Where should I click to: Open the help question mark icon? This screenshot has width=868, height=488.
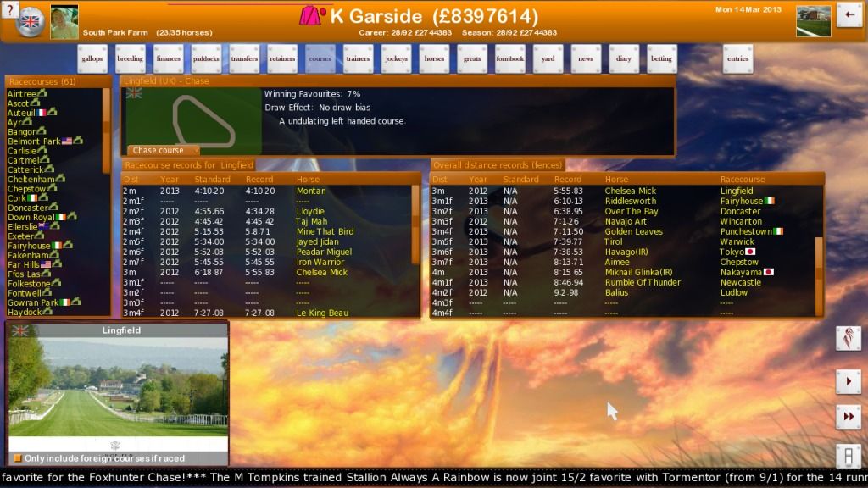pos(9,9)
